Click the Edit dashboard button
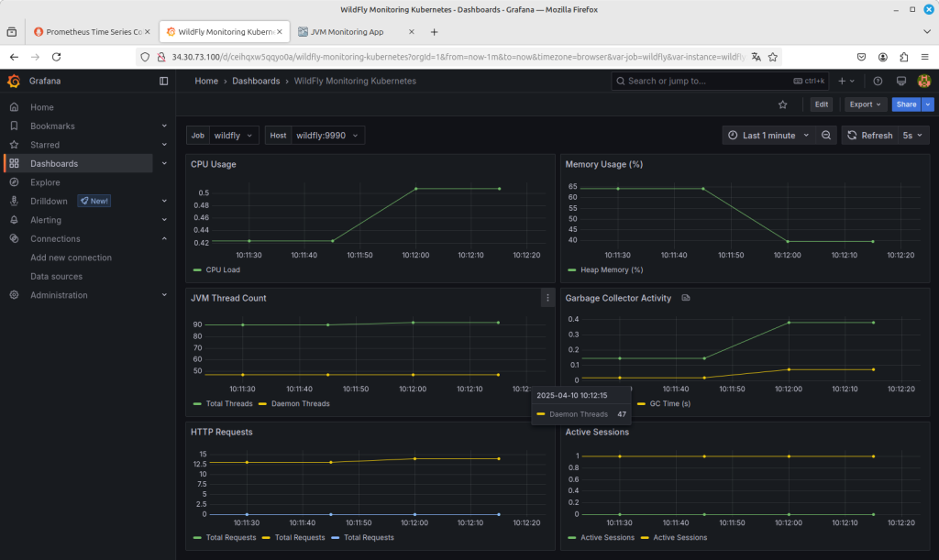Viewport: 939px width, 560px height. tap(821, 104)
